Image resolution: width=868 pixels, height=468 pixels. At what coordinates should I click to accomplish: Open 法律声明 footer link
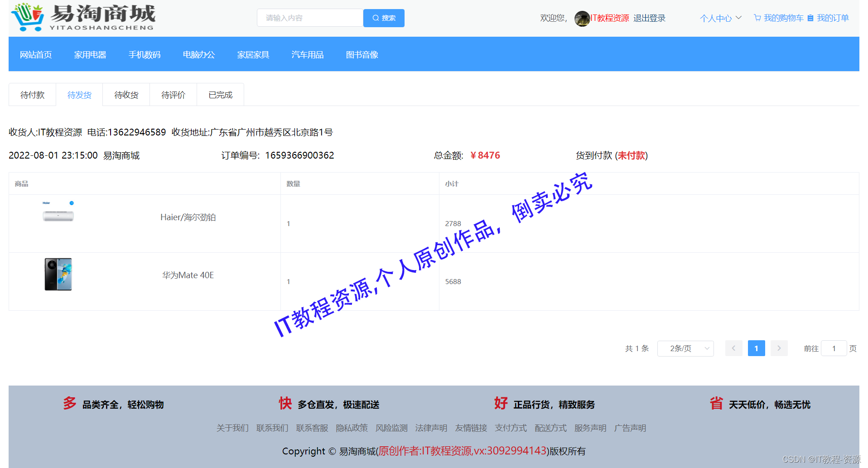pyautogui.click(x=431, y=428)
